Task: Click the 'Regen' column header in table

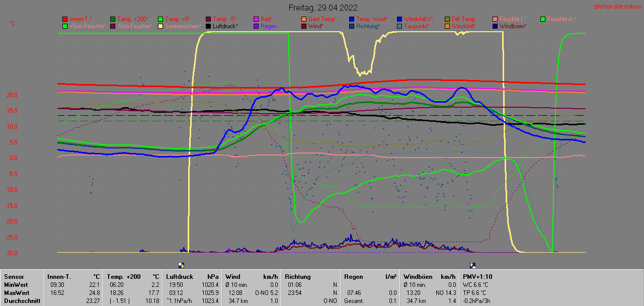Action: click(x=354, y=277)
